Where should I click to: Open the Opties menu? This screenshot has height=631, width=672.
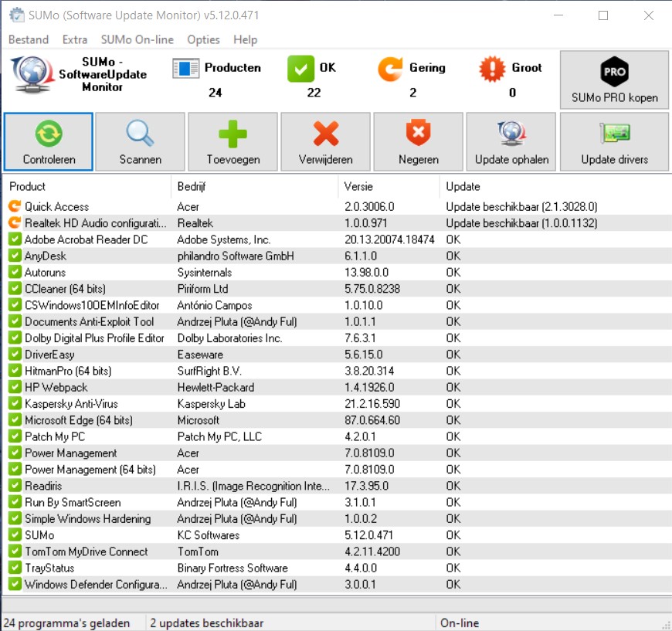[203, 39]
